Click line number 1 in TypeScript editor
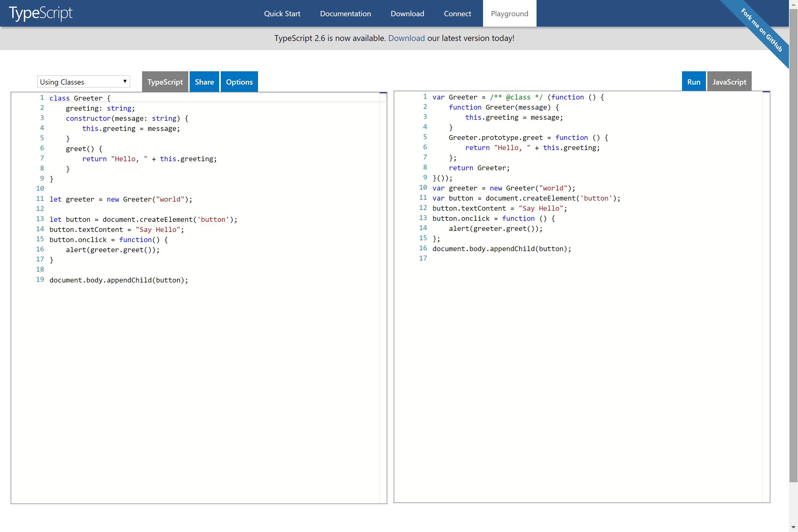 point(42,98)
